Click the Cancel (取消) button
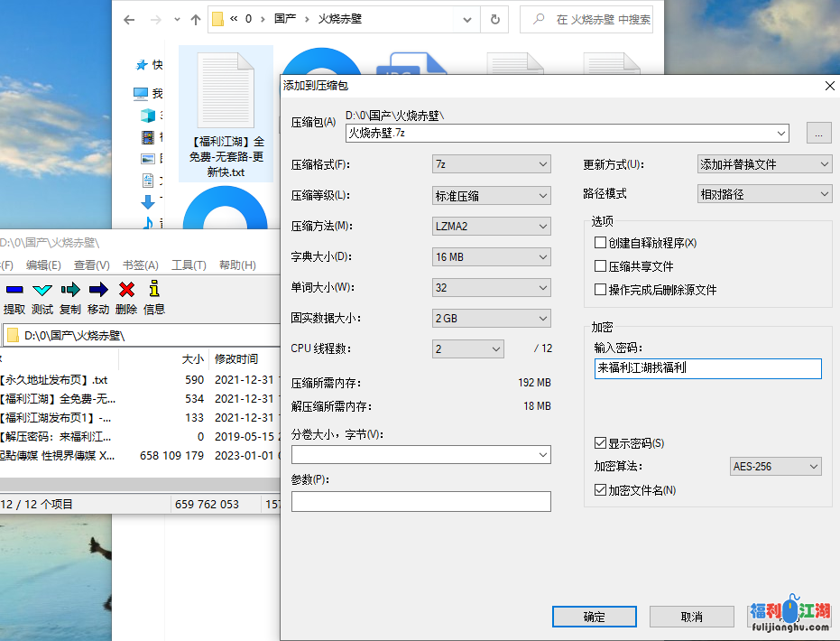The image size is (840, 641). point(691,617)
